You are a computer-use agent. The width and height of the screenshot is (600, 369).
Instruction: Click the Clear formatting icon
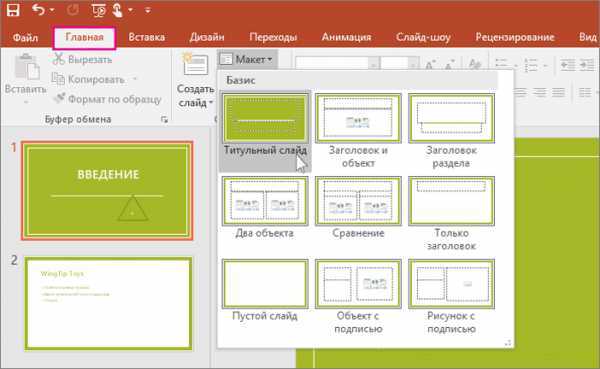tap(475, 64)
